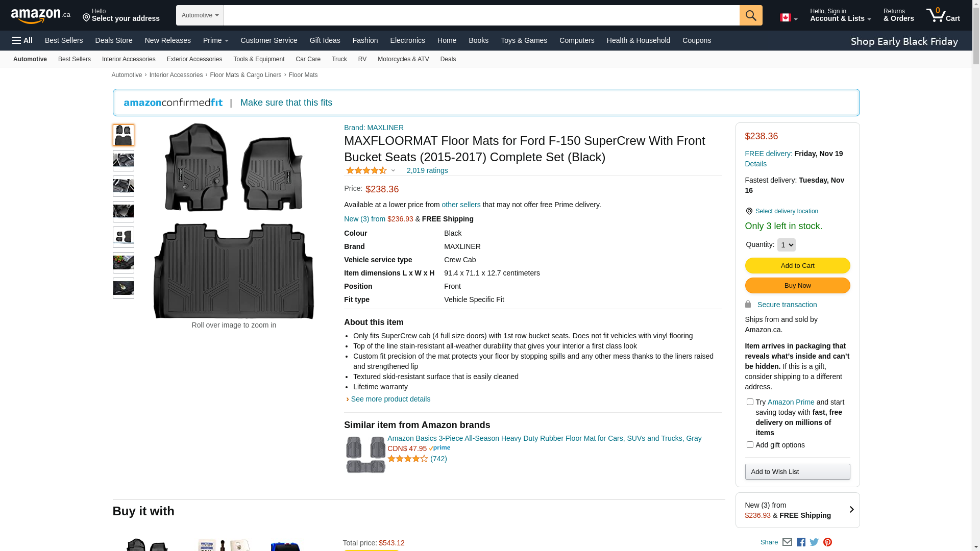Click the Buy Now button
This screenshot has height=551, width=980.
(797, 285)
